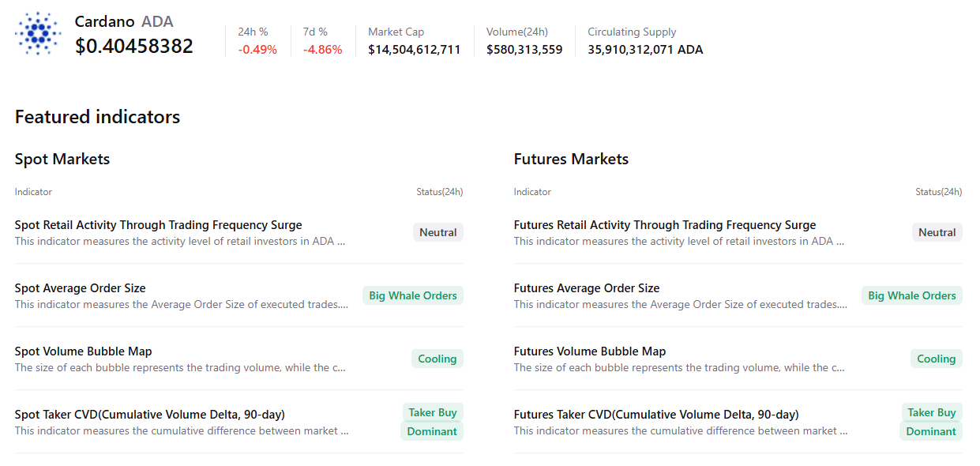Click the Cardano logo icon
Image resolution: width=980 pixels, height=466 pixels.
38,33
